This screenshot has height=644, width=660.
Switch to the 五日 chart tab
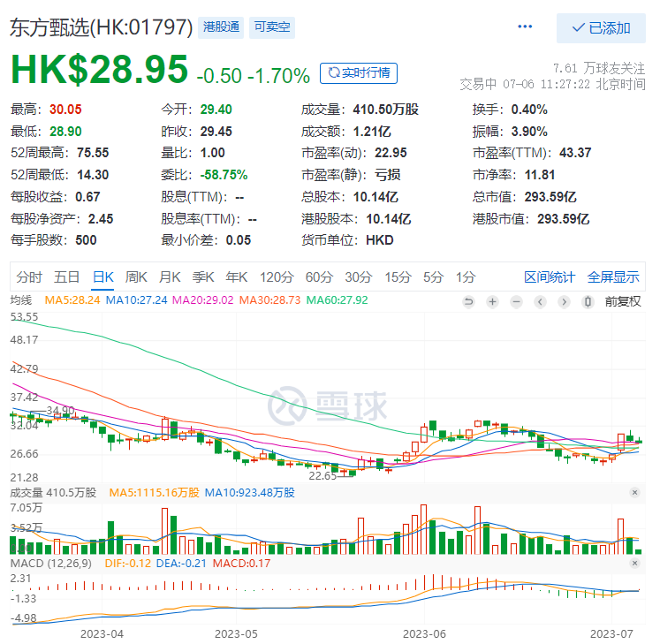pyautogui.click(x=66, y=277)
